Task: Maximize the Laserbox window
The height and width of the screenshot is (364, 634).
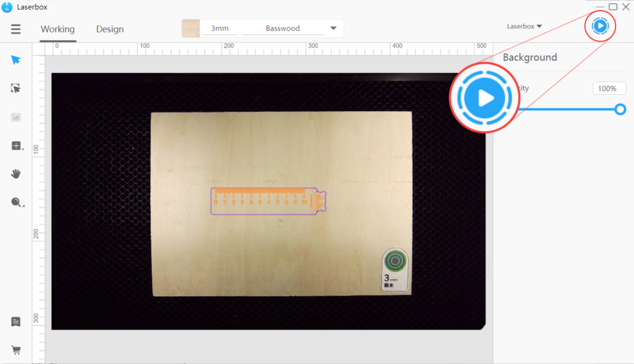Action: 613,7
